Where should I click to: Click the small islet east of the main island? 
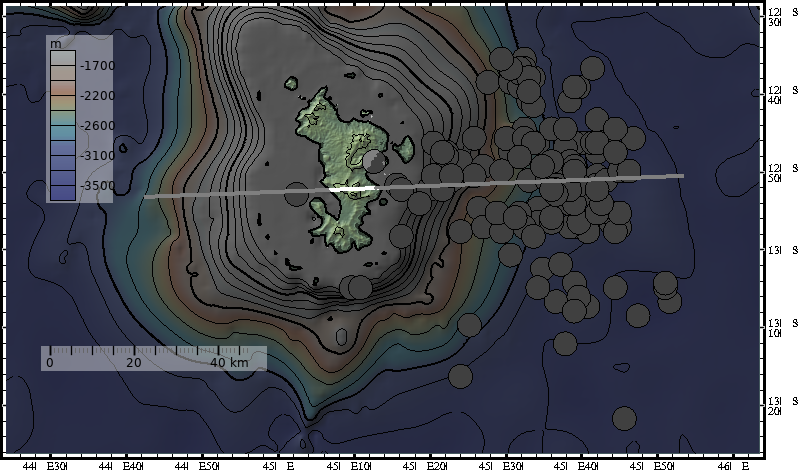pyautogui.click(x=404, y=150)
